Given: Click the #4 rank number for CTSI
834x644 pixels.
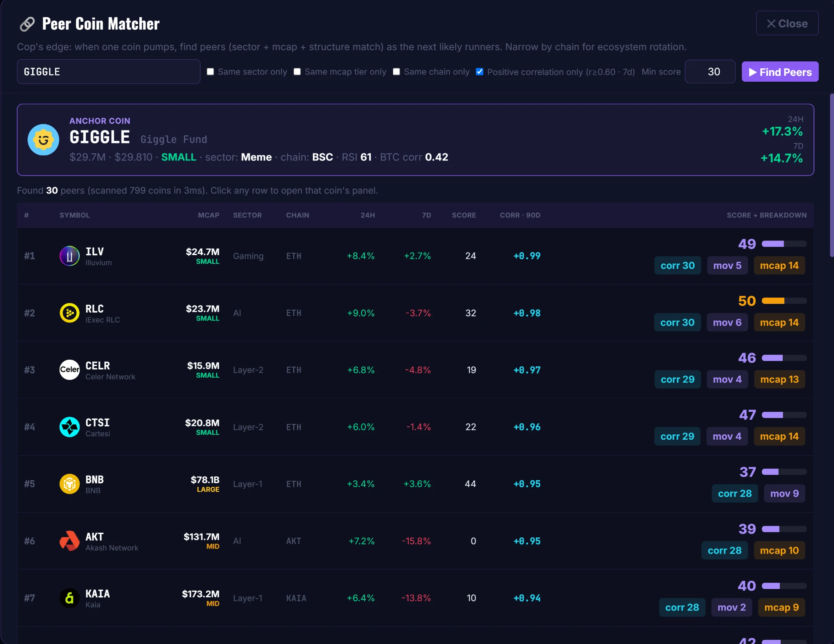Looking at the screenshot, I should tap(30, 427).
